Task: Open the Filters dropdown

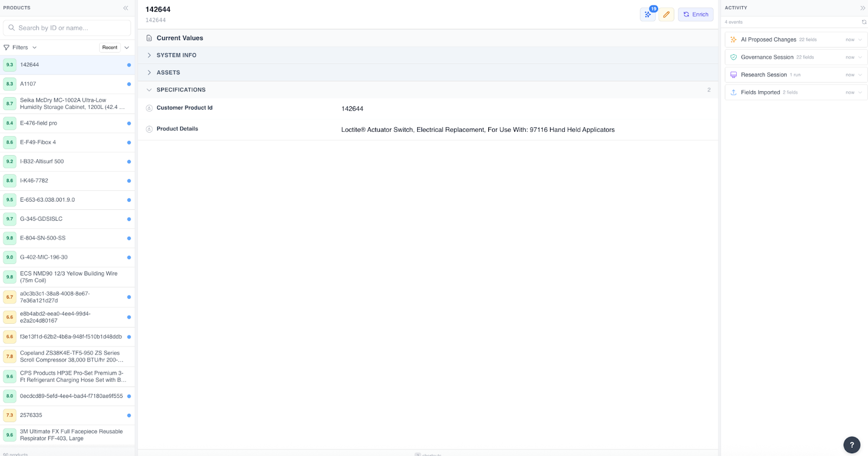Action: (x=21, y=48)
